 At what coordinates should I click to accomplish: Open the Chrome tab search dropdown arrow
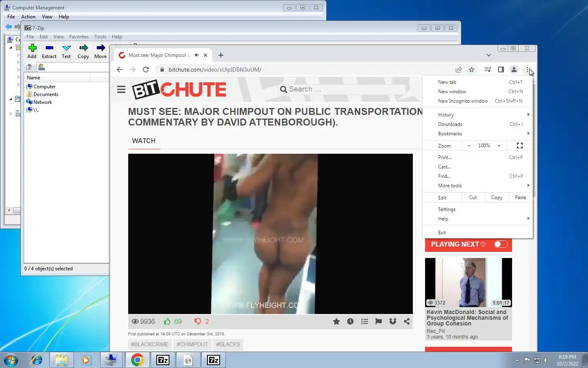click(489, 55)
